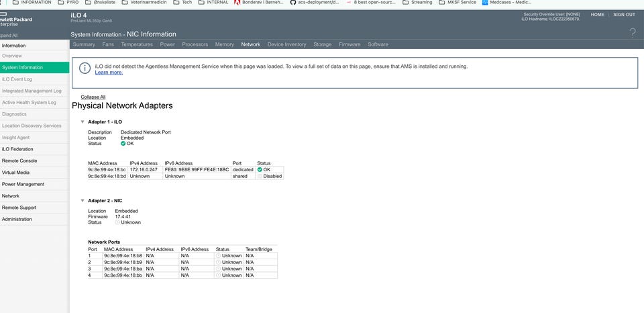Collapse the Adapter 2 - NIC section
Image resolution: width=644 pixels, height=313 pixels.
(x=83, y=201)
